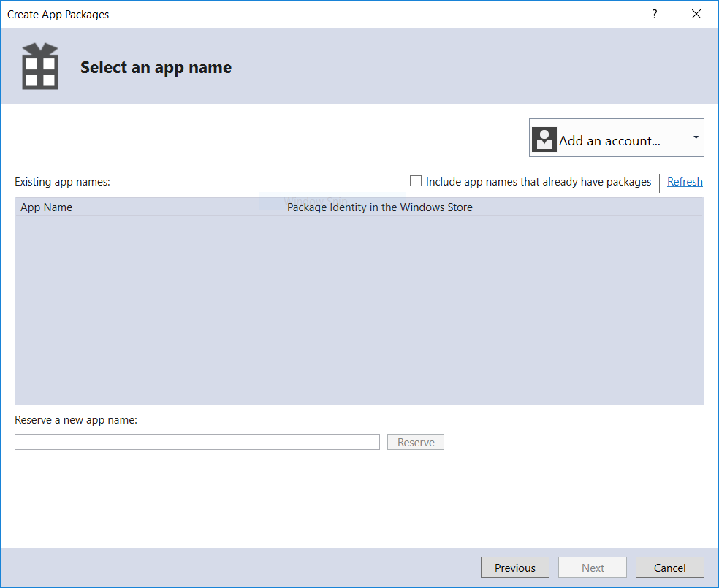
Task: Click the Create App Packages title bar
Action: pyautogui.click(x=58, y=14)
